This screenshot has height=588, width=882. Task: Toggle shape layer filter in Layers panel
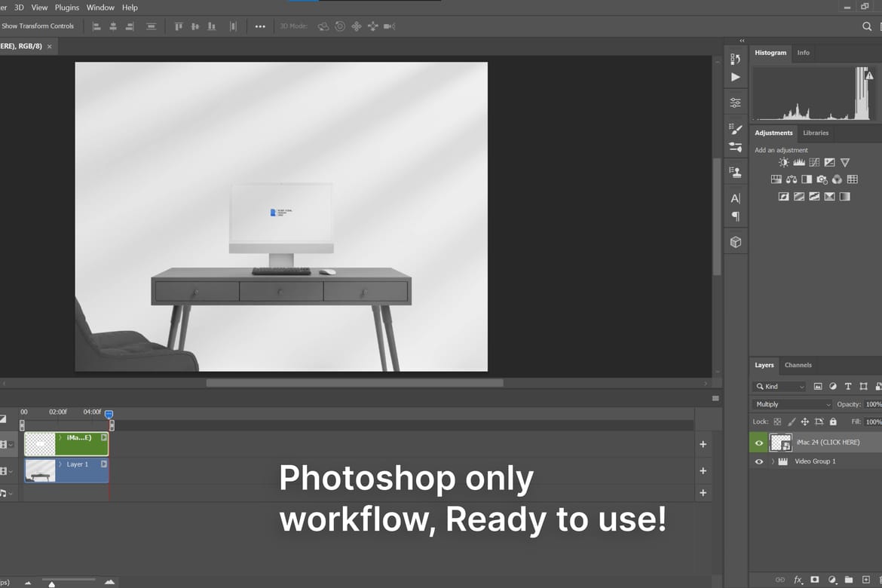[x=863, y=387]
